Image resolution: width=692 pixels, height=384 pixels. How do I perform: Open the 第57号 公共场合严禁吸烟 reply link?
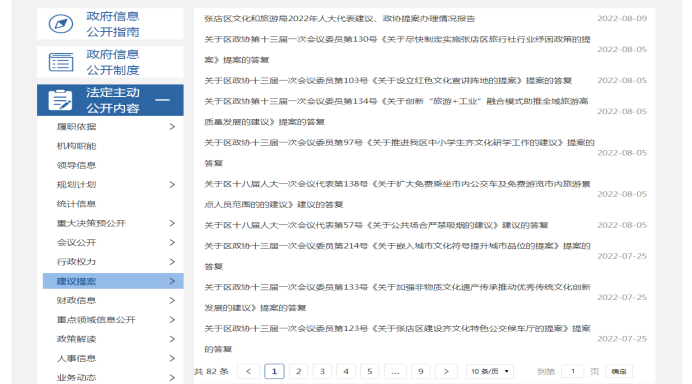pyautogui.click(x=376, y=225)
